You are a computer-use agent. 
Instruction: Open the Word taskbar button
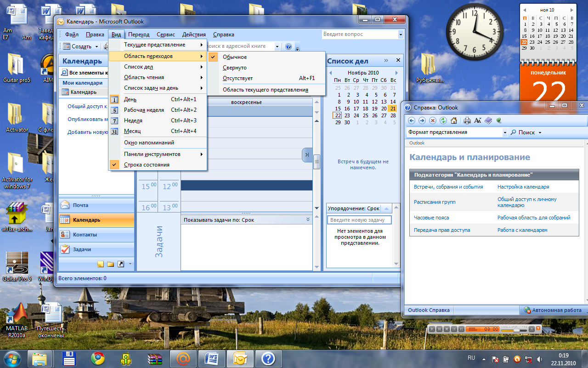click(x=212, y=358)
